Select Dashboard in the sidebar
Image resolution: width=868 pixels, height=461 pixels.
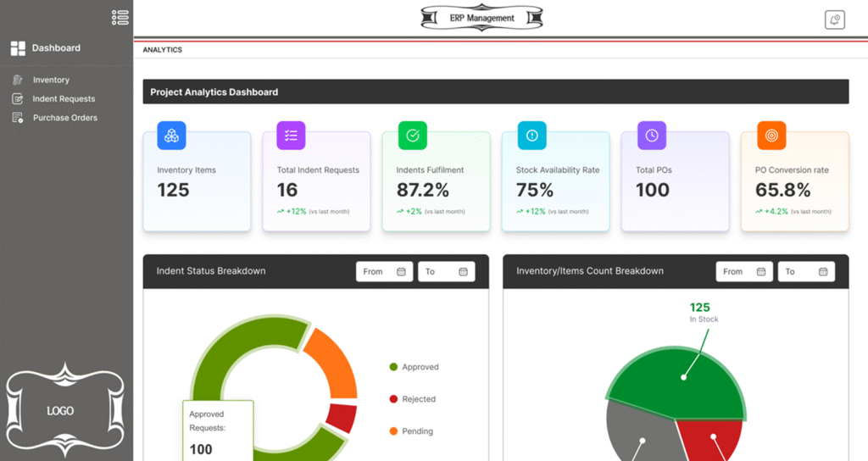pyautogui.click(x=56, y=48)
